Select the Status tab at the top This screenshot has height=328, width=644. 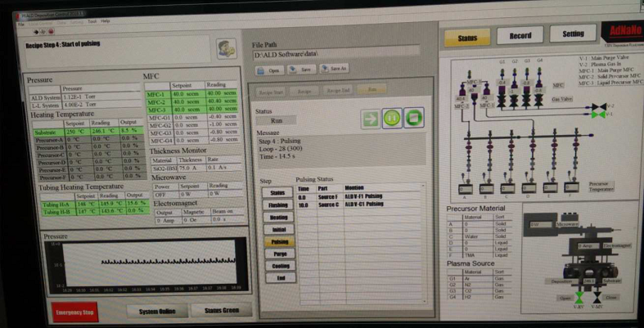467,37
